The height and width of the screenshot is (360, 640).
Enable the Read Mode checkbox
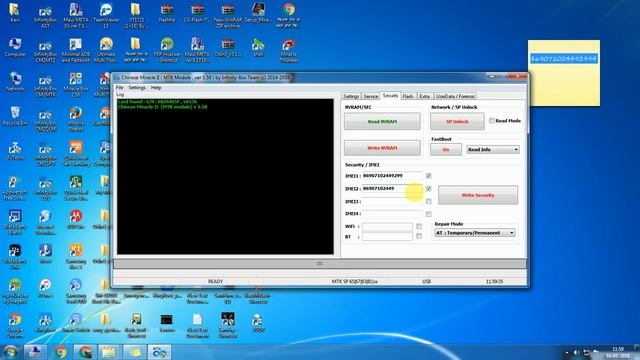(492, 121)
